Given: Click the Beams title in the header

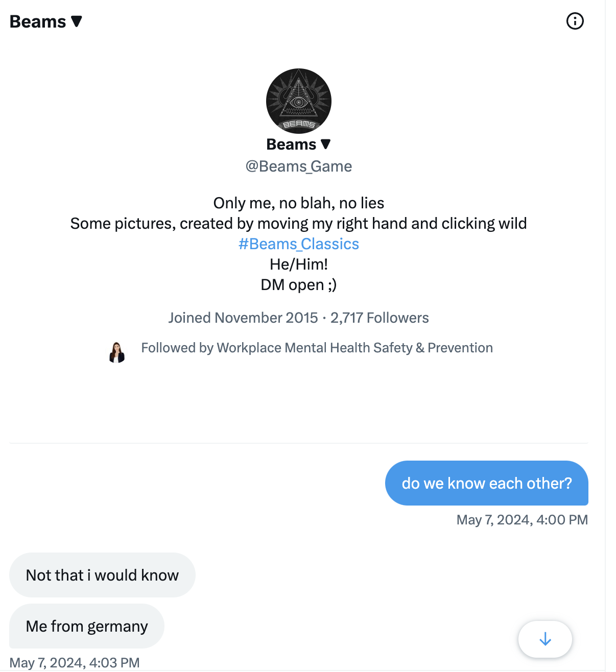Looking at the screenshot, I should pos(38,21).
